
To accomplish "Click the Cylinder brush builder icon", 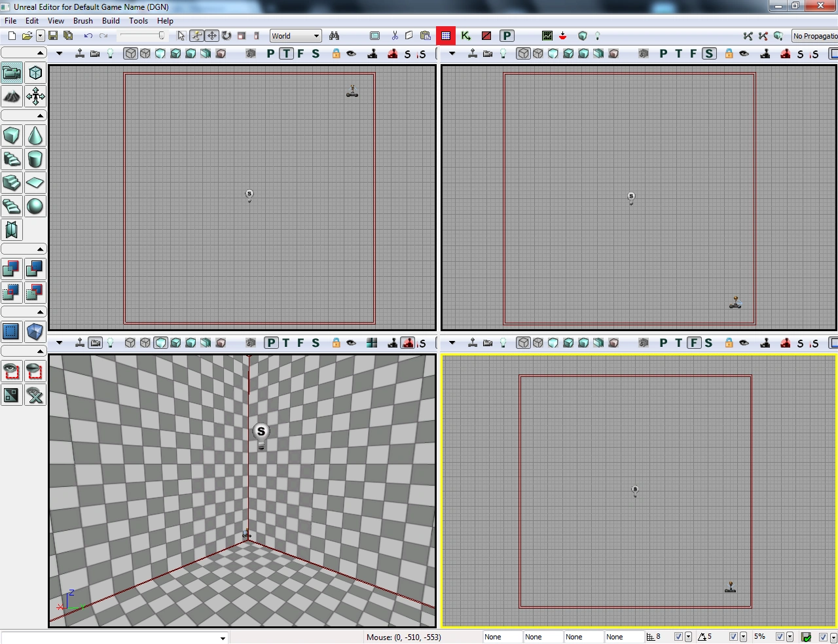I will [x=35, y=159].
